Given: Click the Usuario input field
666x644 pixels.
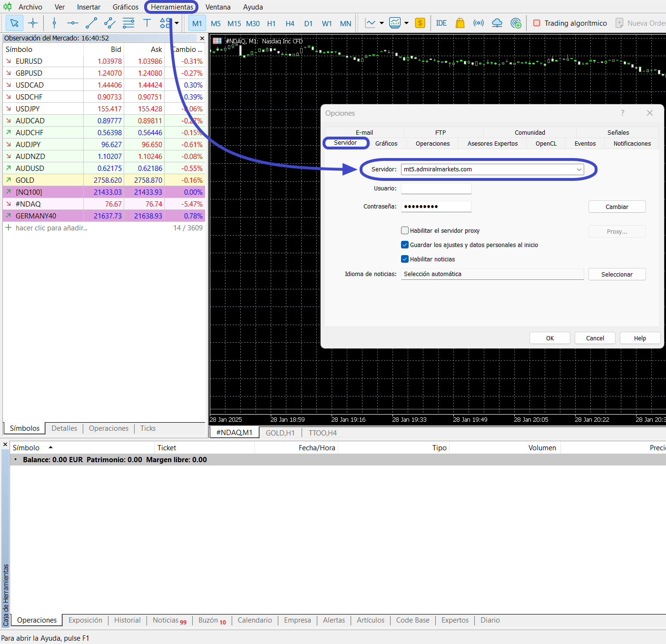Looking at the screenshot, I should (x=436, y=188).
